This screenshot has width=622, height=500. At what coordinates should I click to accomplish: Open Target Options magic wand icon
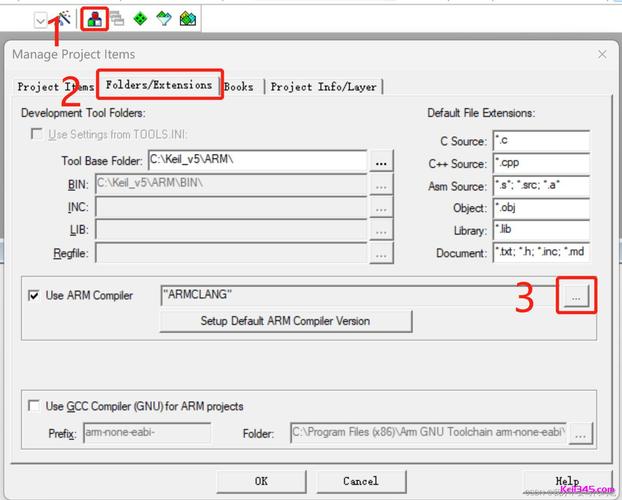tap(63, 18)
